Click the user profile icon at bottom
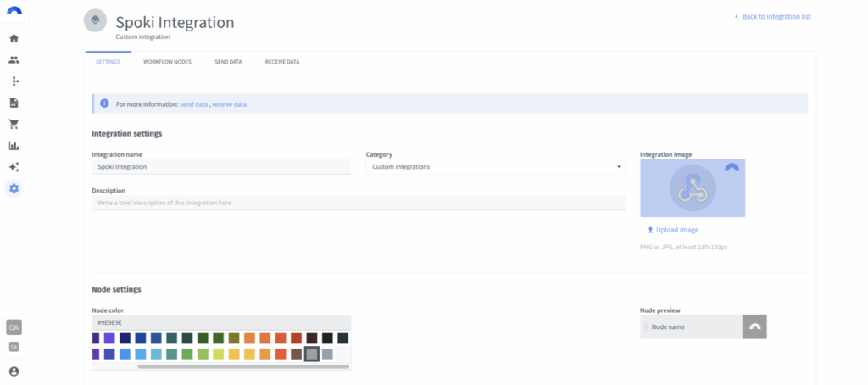This screenshot has height=385, width=868. click(x=14, y=371)
